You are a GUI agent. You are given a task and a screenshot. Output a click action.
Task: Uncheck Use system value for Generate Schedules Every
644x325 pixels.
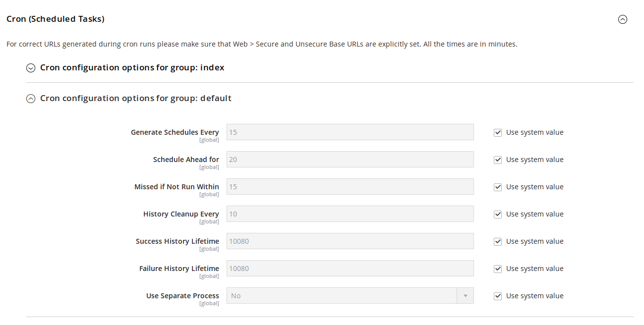pyautogui.click(x=498, y=132)
